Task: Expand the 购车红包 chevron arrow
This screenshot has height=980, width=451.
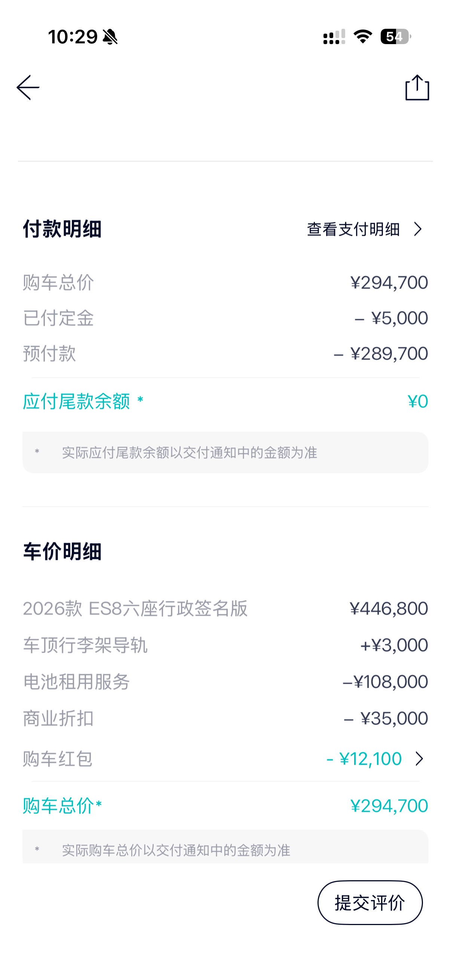Action: click(419, 759)
